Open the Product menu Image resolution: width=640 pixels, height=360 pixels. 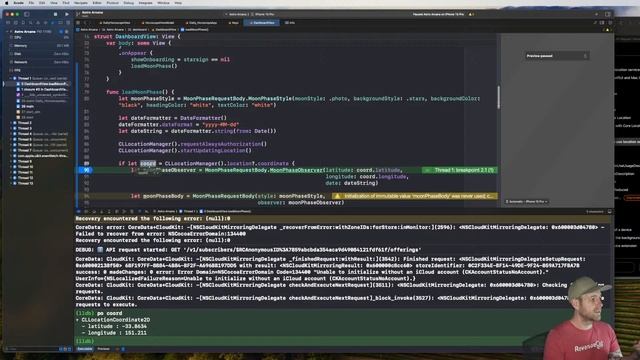tap(113, 3)
